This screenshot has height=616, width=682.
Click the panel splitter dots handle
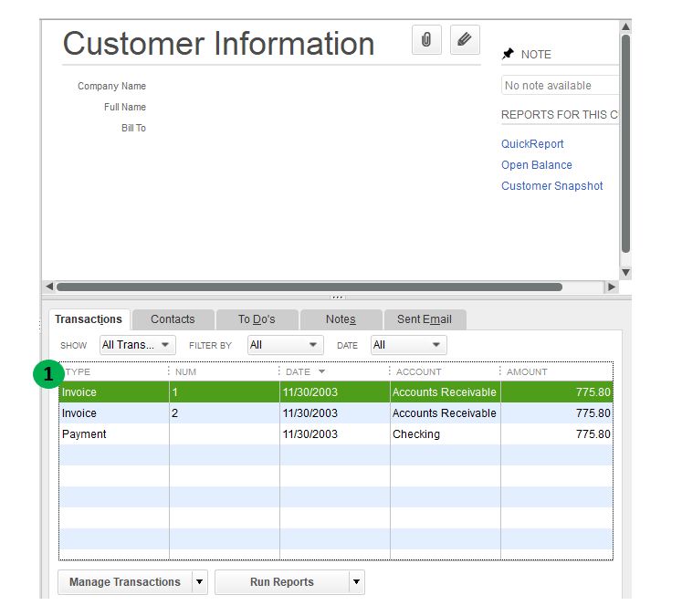coord(337,298)
